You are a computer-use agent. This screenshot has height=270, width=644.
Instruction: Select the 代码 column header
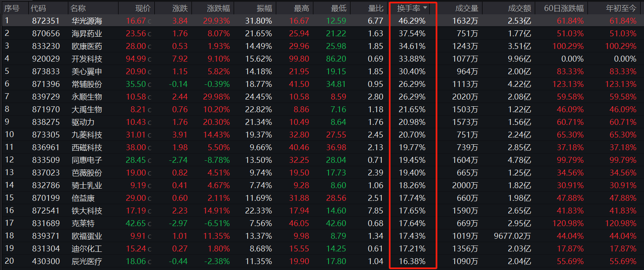pos(39,8)
